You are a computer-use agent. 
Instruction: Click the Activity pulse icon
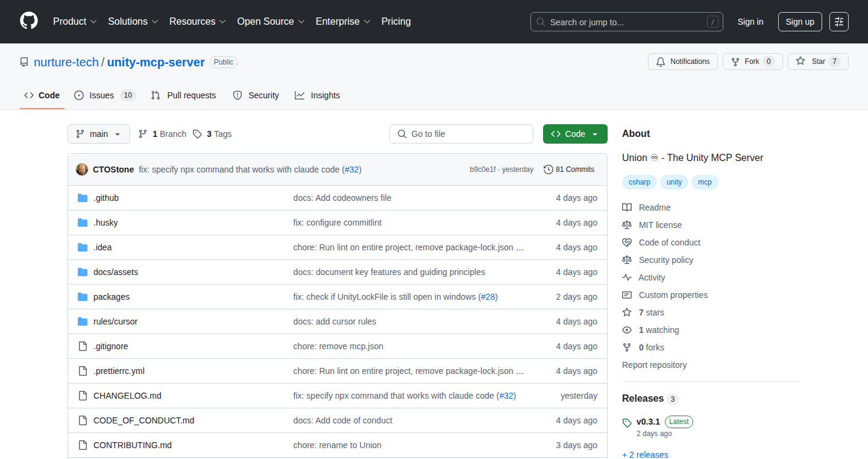627,277
